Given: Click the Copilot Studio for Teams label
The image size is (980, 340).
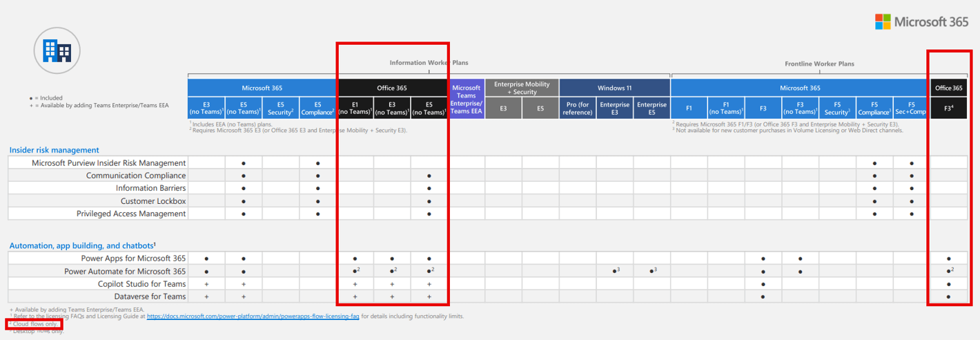Looking at the screenshot, I should pyautogui.click(x=141, y=284).
